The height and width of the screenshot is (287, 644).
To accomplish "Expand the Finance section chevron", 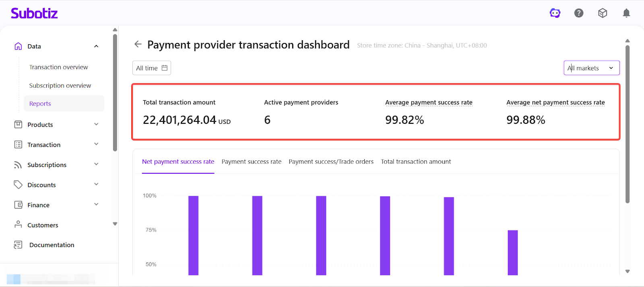I will pyautogui.click(x=96, y=205).
